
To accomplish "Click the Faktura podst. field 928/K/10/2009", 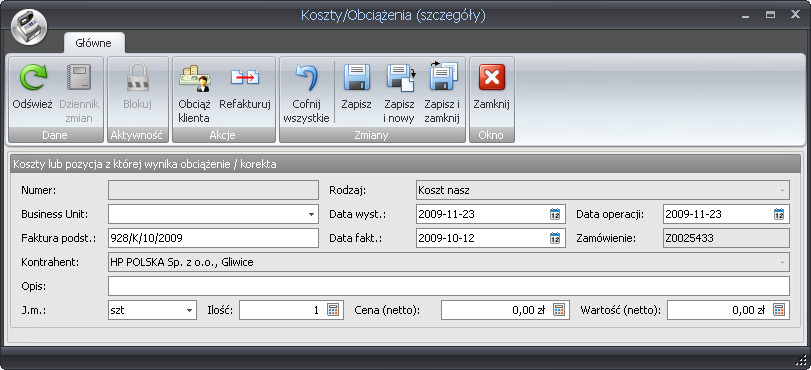I will point(213,239).
